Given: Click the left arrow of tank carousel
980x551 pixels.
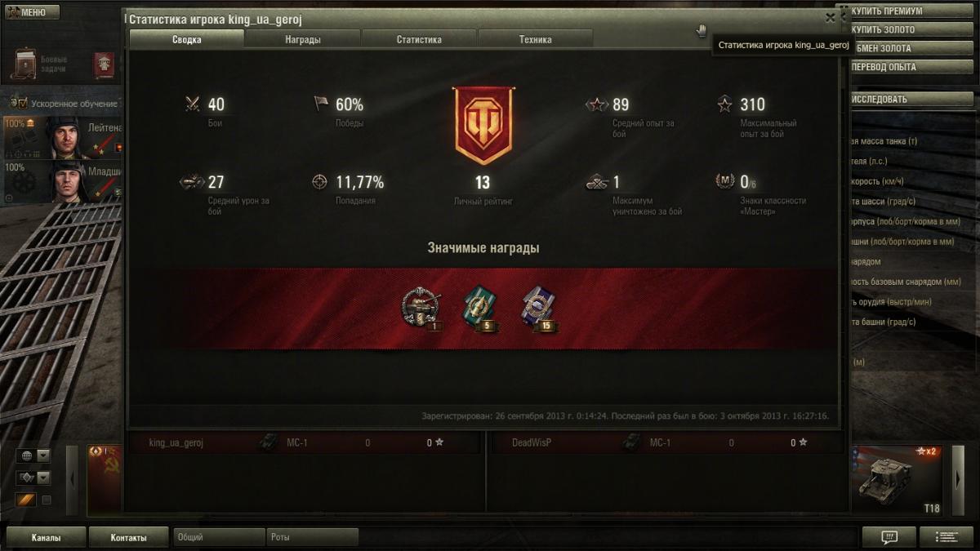Looking at the screenshot, I should coord(72,479).
